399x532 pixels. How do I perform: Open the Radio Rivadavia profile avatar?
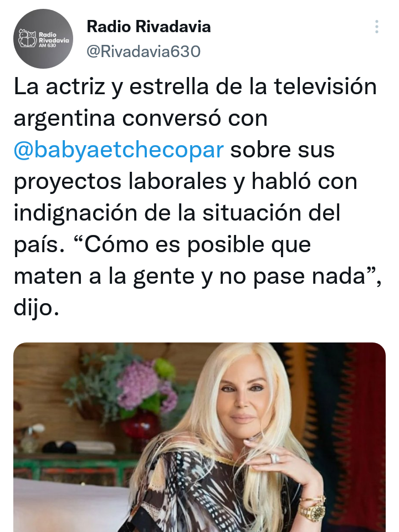[x=43, y=39]
